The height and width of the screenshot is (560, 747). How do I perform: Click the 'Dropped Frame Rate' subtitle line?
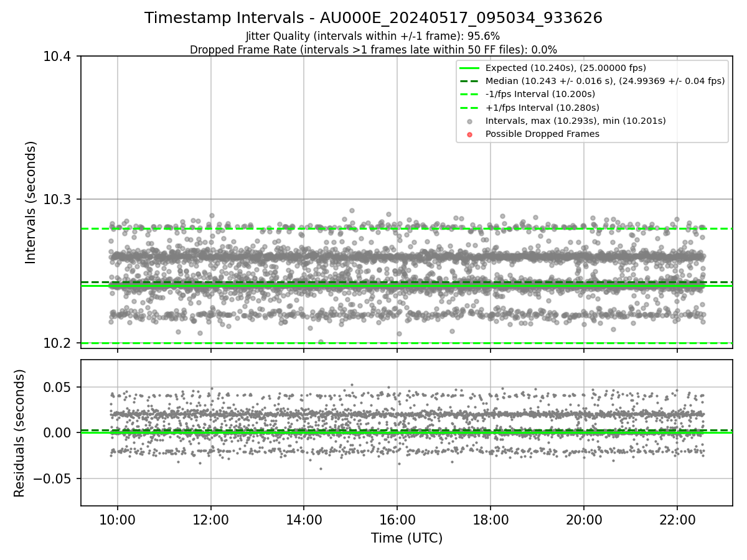point(374,50)
